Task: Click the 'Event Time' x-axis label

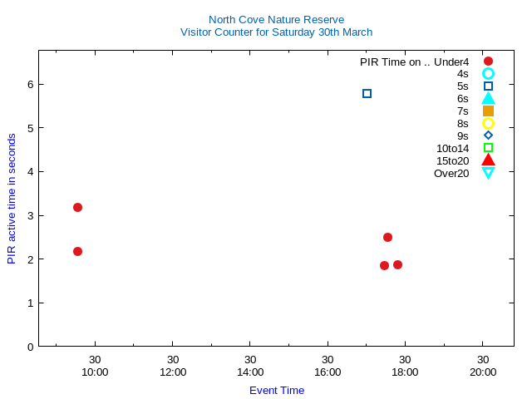Action: click(277, 390)
